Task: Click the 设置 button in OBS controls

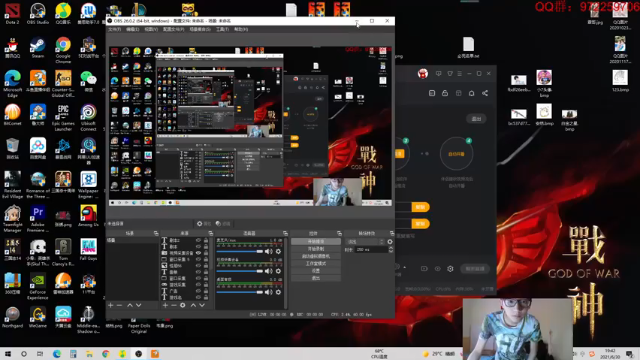Action: click(316, 271)
